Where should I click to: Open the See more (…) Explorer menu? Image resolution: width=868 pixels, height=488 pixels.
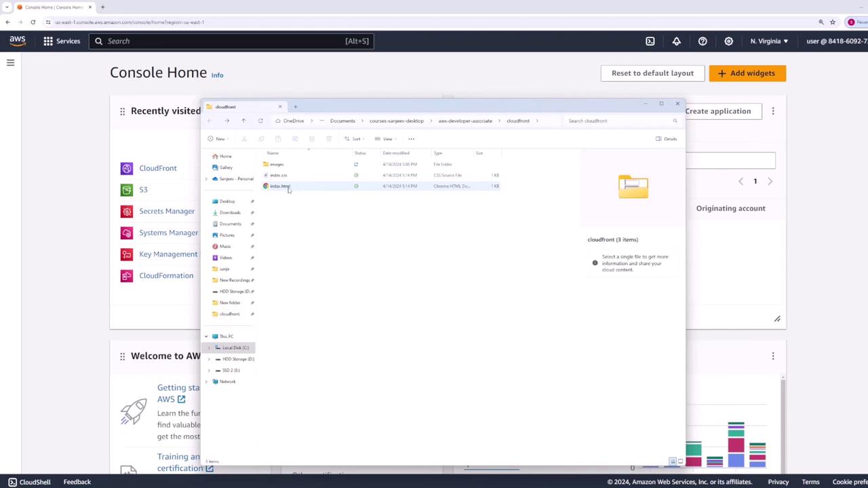[x=411, y=139]
